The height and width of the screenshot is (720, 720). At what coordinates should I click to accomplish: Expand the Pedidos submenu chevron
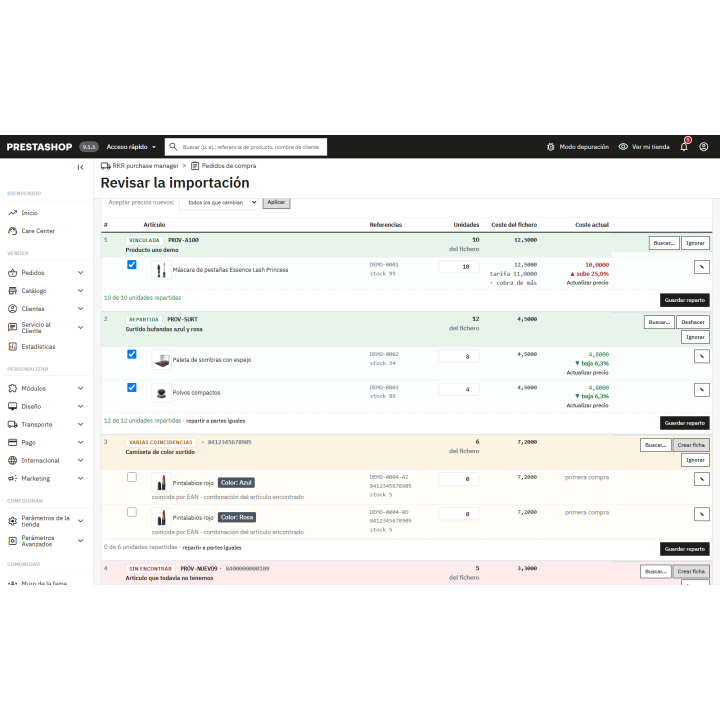point(80,273)
